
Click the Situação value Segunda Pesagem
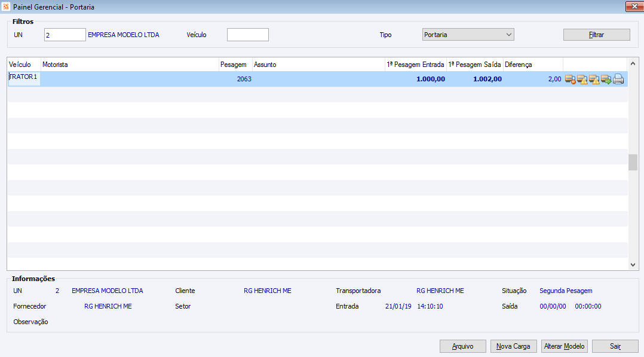point(566,291)
